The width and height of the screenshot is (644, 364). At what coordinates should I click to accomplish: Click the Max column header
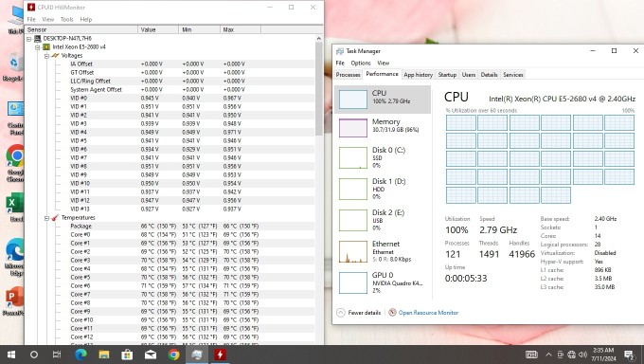tap(241, 29)
